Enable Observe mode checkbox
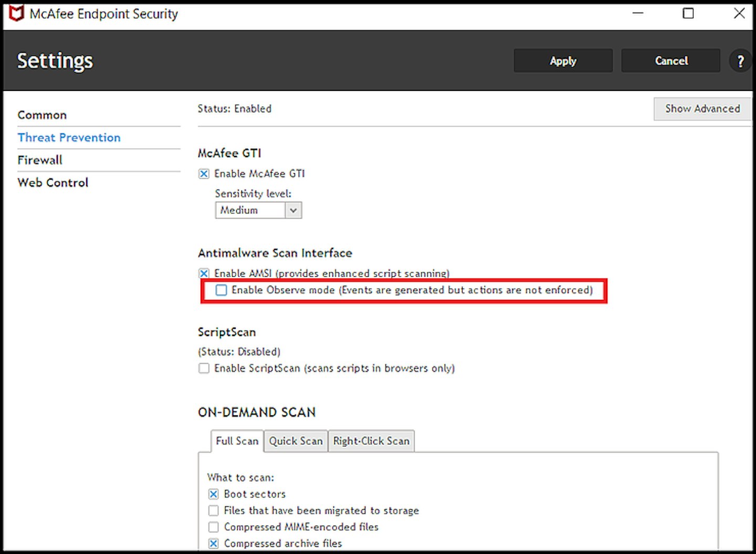This screenshot has height=554, width=756. click(222, 290)
